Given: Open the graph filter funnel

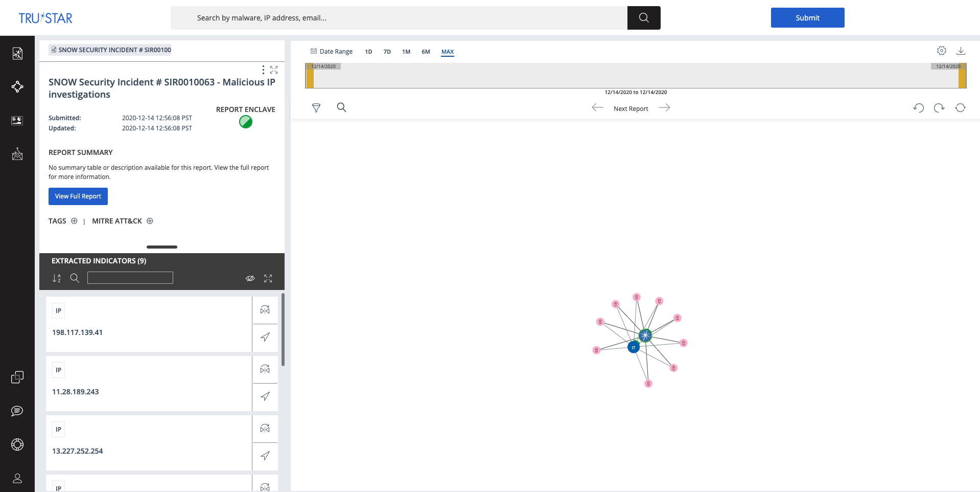Looking at the screenshot, I should click(x=316, y=107).
